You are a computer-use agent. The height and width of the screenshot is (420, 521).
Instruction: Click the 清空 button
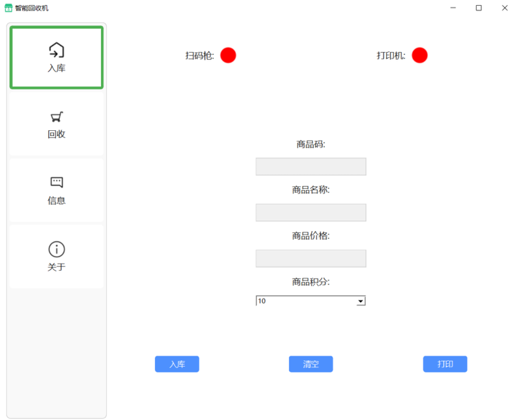click(311, 364)
